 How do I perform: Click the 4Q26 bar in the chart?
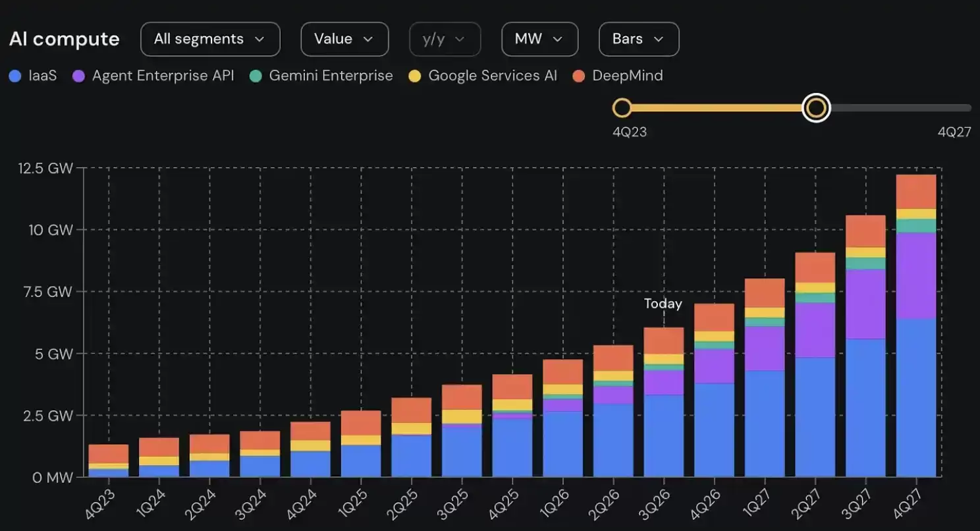coord(715,390)
